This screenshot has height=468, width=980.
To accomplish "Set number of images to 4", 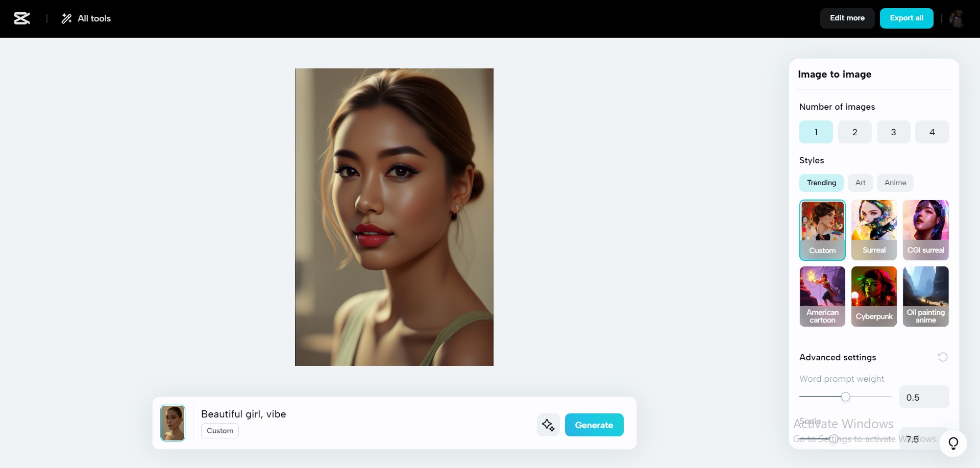I will tap(932, 132).
